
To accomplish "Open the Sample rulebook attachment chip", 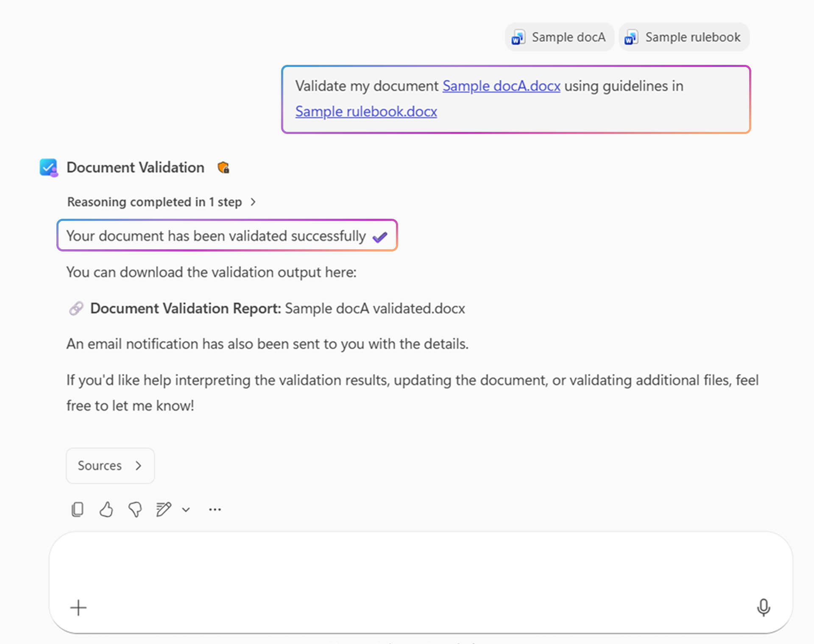I will pos(684,37).
